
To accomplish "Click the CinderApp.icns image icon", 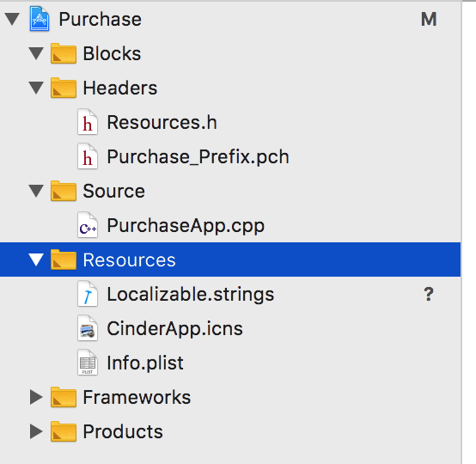I will coord(88,328).
